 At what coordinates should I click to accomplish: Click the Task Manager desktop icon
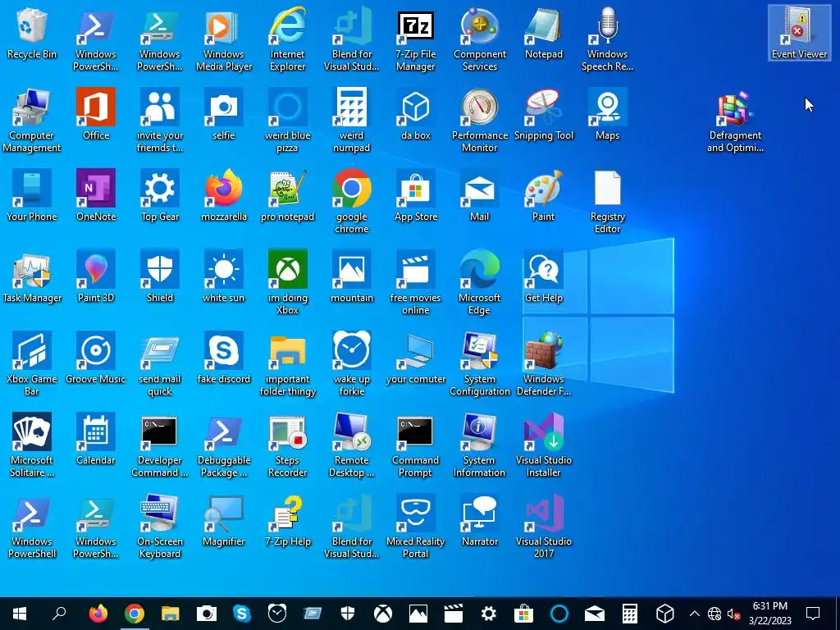pos(32,277)
